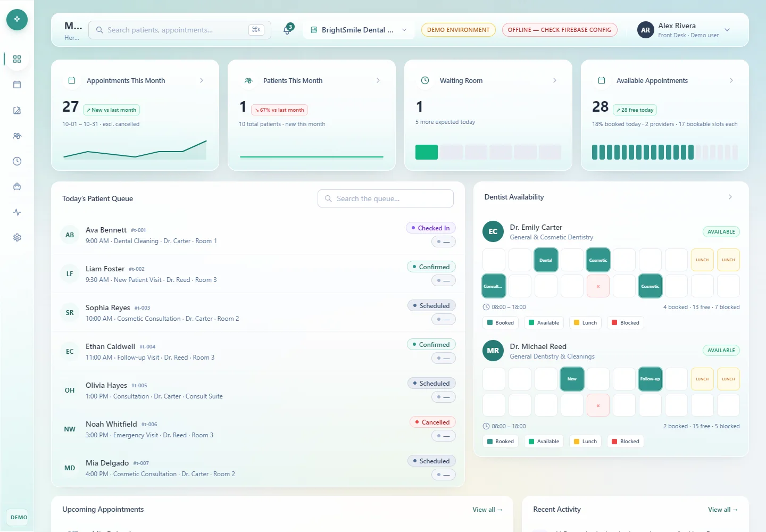Image resolution: width=766 pixels, height=532 pixels.
Task: Click Noah Whitfield's Cancelled status badge
Action: coord(432,422)
